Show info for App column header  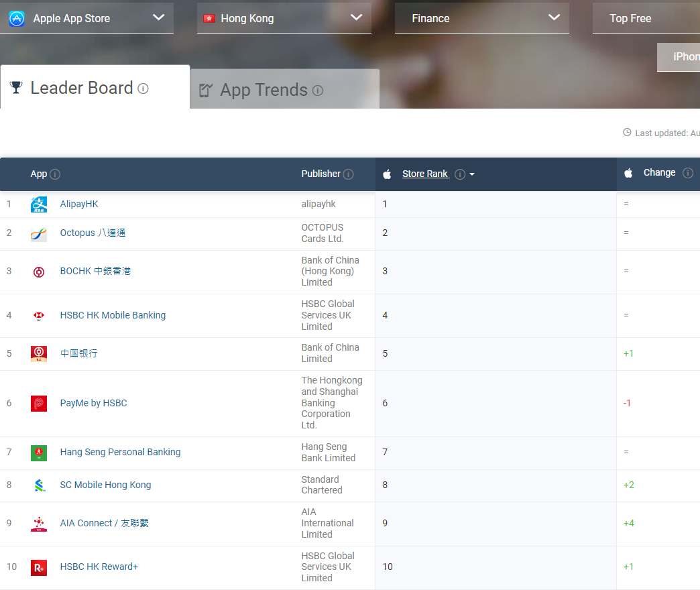coord(55,174)
